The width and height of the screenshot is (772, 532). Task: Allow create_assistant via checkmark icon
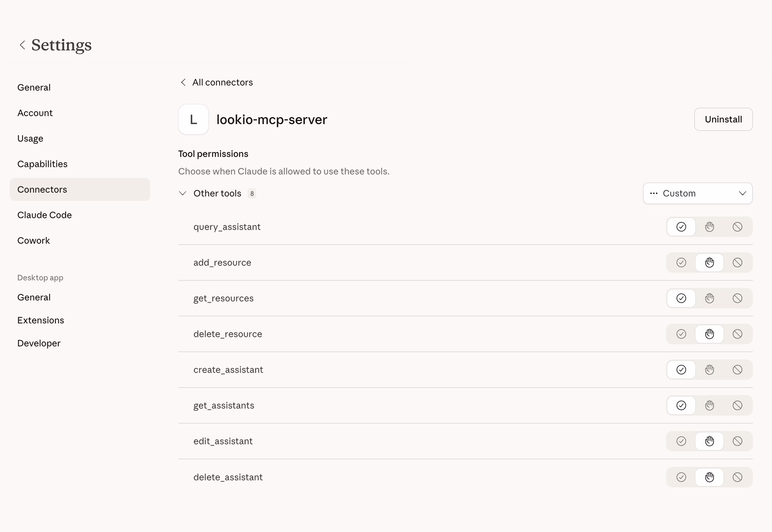[x=681, y=369]
